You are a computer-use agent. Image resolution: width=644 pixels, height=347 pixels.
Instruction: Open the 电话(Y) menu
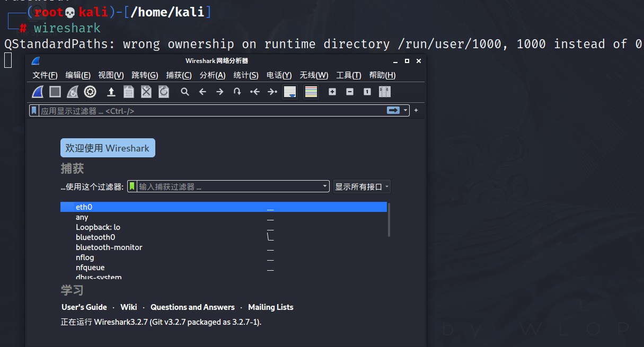pos(279,75)
